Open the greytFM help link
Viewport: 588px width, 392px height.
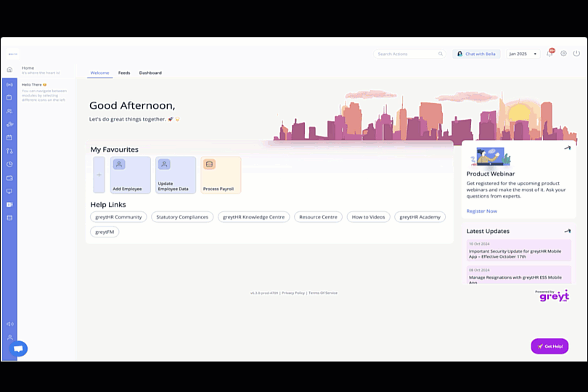(x=105, y=232)
